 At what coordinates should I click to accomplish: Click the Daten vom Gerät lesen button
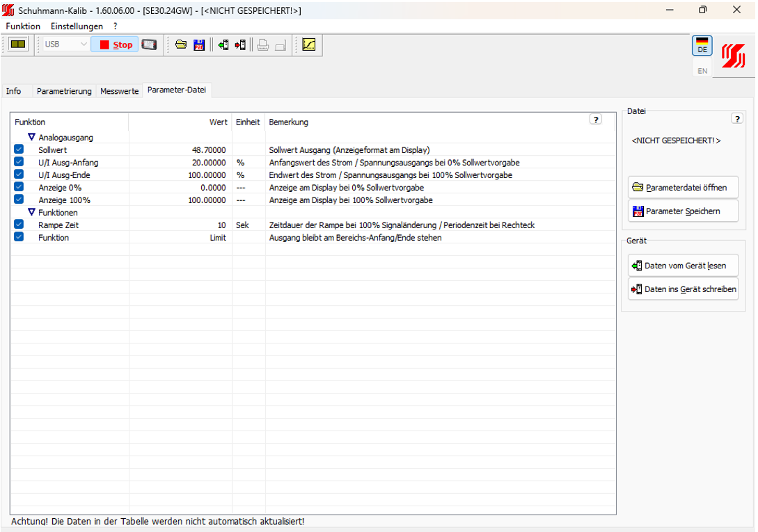pos(683,266)
